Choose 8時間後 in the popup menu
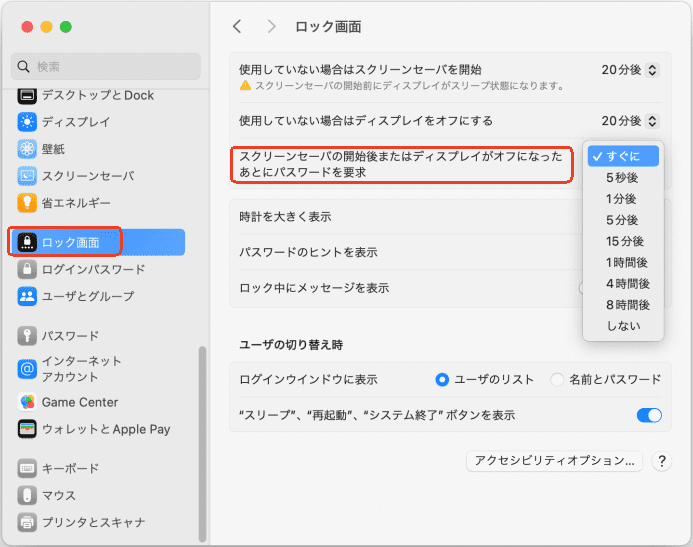The image size is (693, 547). (623, 305)
